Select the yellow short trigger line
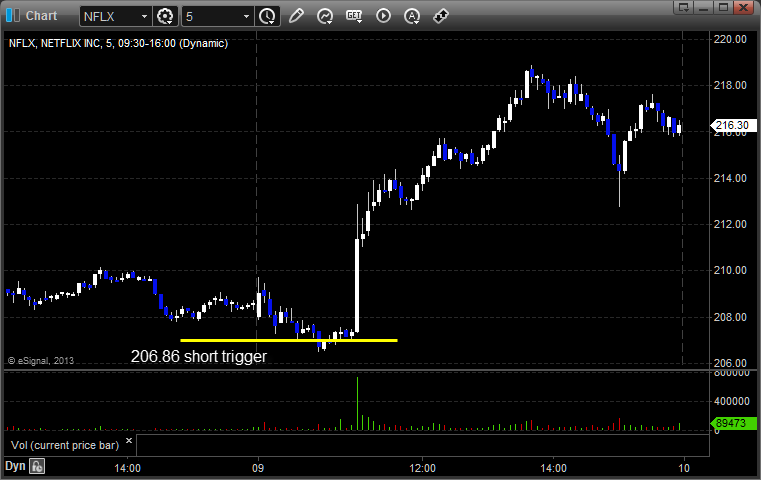This screenshot has width=761, height=480. 289,340
